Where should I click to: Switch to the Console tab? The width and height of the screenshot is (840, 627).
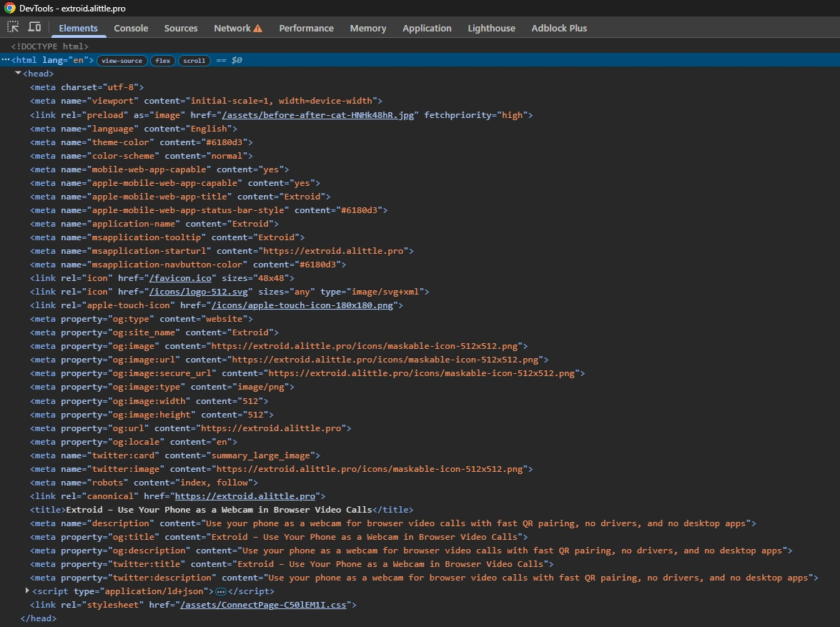(131, 29)
